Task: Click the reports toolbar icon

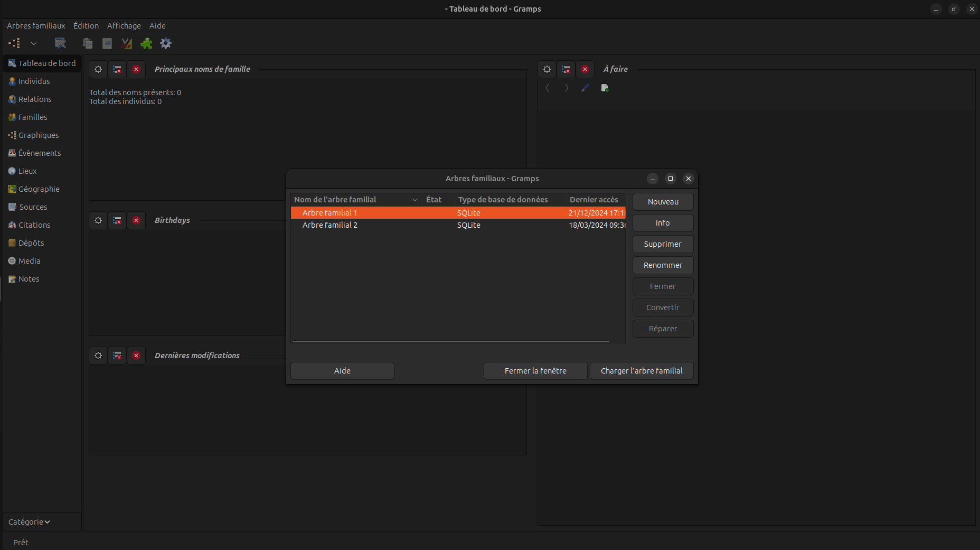Action: (x=107, y=43)
